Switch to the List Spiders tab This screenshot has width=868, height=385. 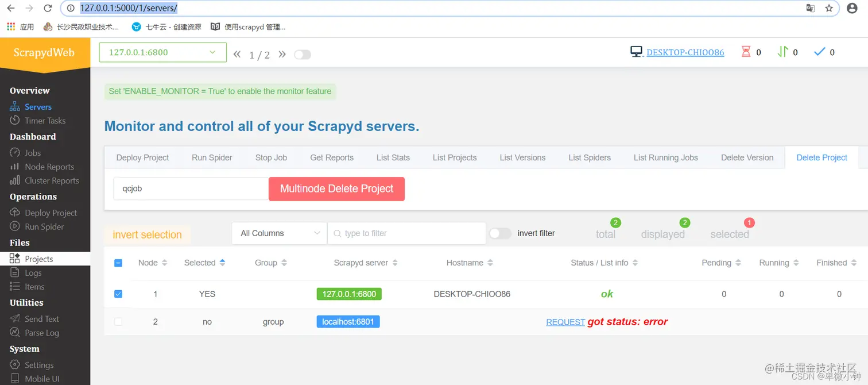pyautogui.click(x=590, y=157)
